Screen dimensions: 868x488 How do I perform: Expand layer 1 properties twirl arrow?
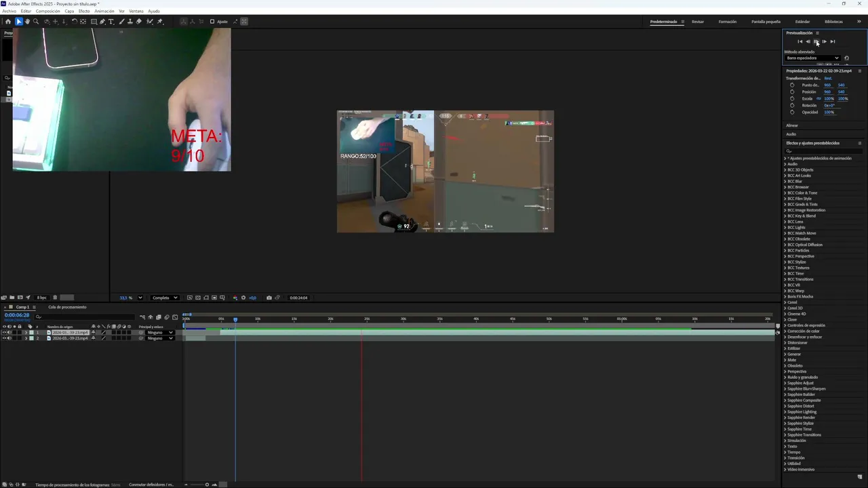(x=26, y=332)
